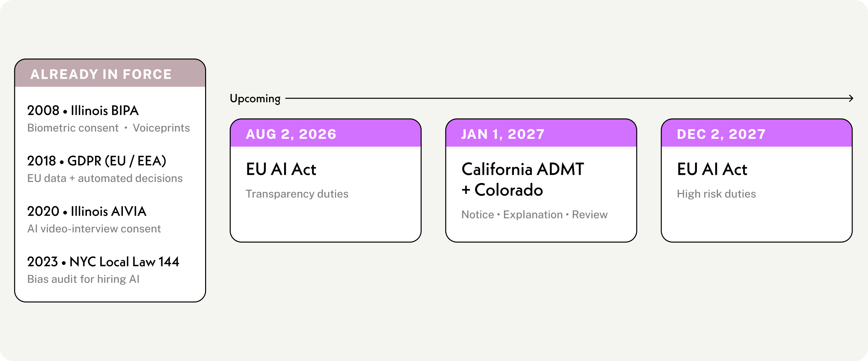868x361 pixels.
Task: Select the 2020 Illinois AIVIA entry
Action: (x=87, y=211)
